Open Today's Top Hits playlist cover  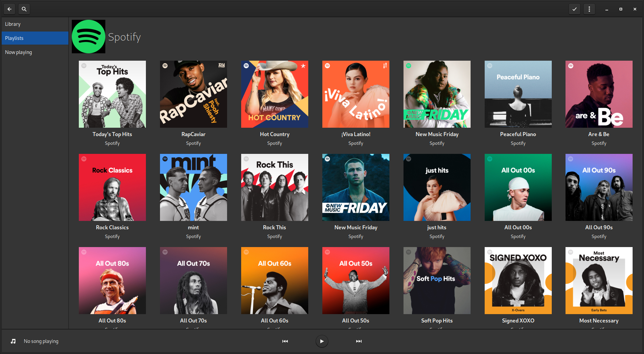112,94
